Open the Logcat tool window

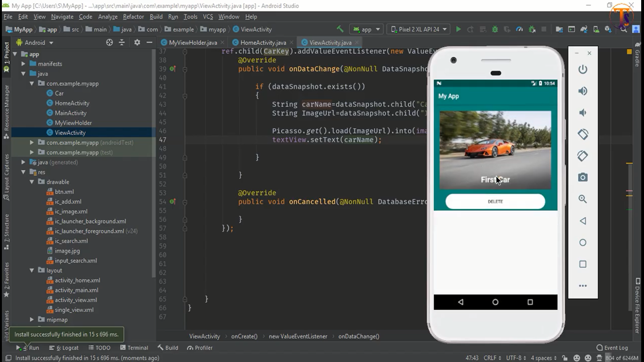[65, 348]
